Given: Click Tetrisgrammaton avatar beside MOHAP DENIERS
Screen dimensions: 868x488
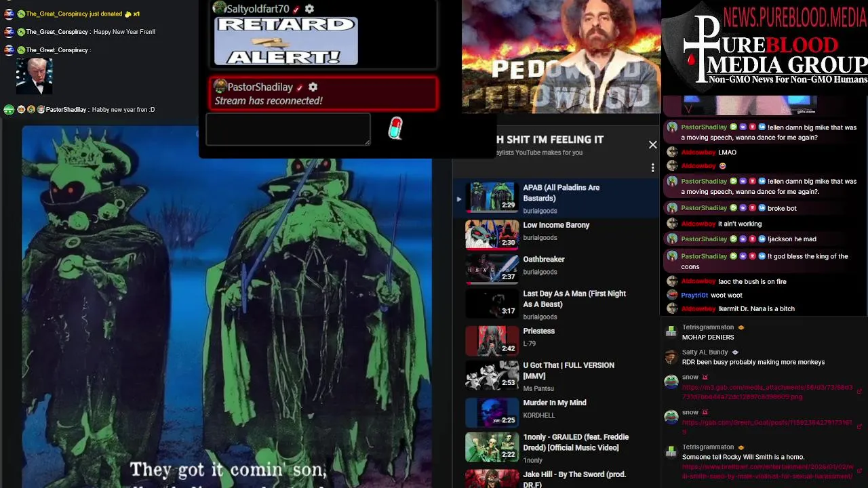Looking at the screenshot, I should 671,332.
